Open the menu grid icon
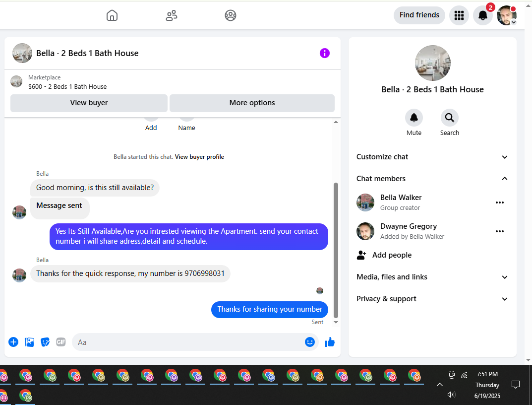The height and width of the screenshot is (405, 532). (x=459, y=15)
